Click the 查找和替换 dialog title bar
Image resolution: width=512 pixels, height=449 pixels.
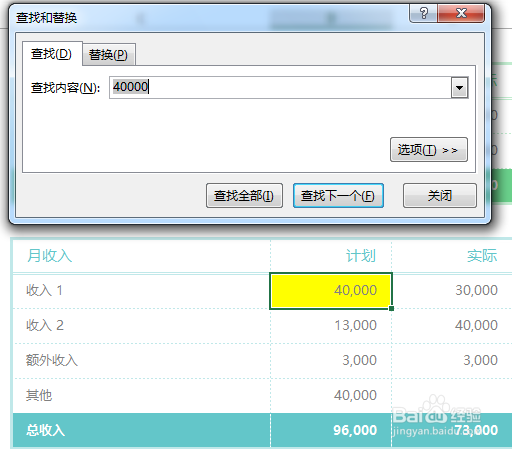coord(210,17)
